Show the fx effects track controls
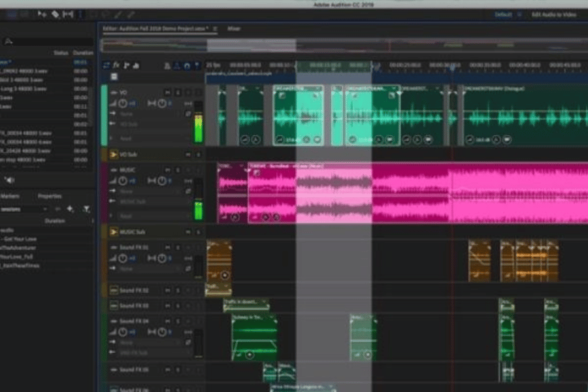 (x=116, y=65)
